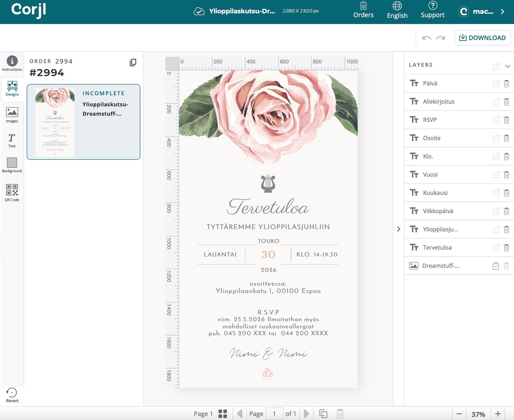Screen dimensions: 514x420
Task: Unlock the Dreamstuff image layer
Action: [x=496, y=265]
